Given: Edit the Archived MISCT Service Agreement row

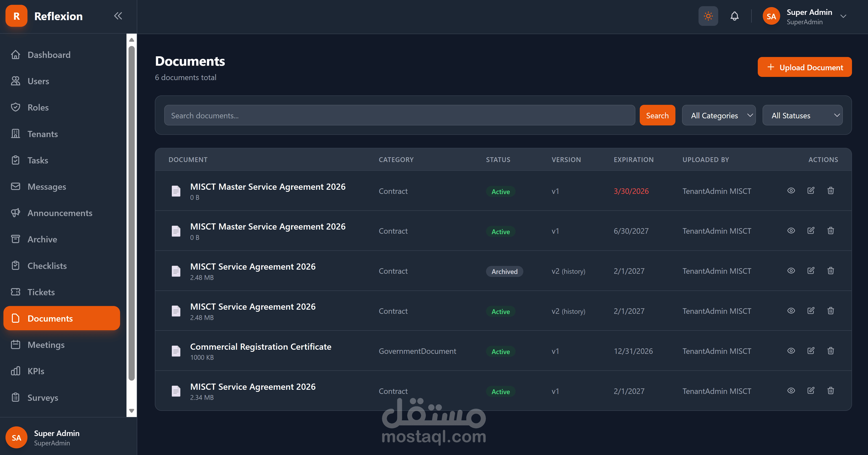Looking at the screenshot, I should point(811,271).
